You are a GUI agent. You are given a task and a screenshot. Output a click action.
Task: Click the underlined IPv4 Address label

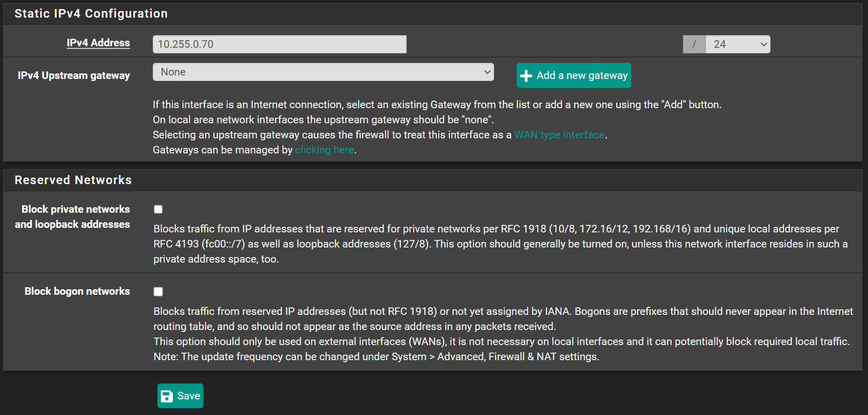98,43
